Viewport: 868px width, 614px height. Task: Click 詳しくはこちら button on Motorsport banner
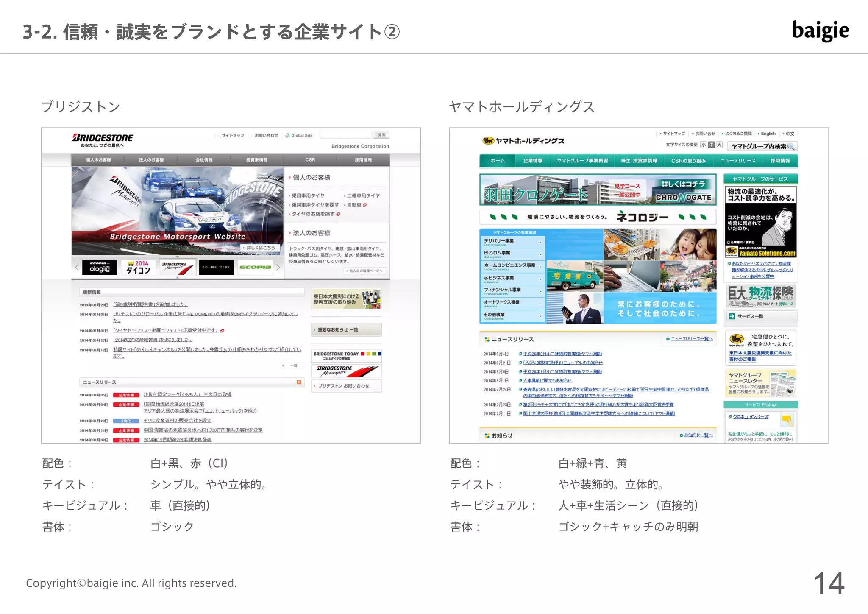(x=260, y=248)
